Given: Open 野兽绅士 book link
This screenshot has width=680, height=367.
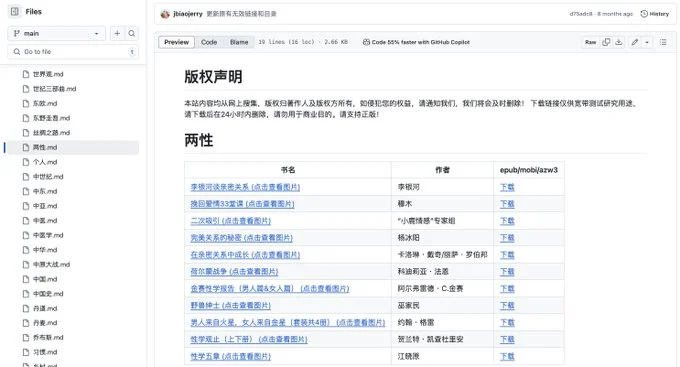Looking at the screenshot, I should (231, 305).
